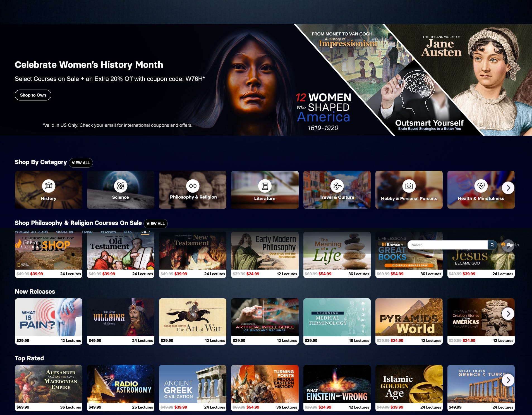Focus the Search input field
The image size is (532, 415).
tap(448, 245)
